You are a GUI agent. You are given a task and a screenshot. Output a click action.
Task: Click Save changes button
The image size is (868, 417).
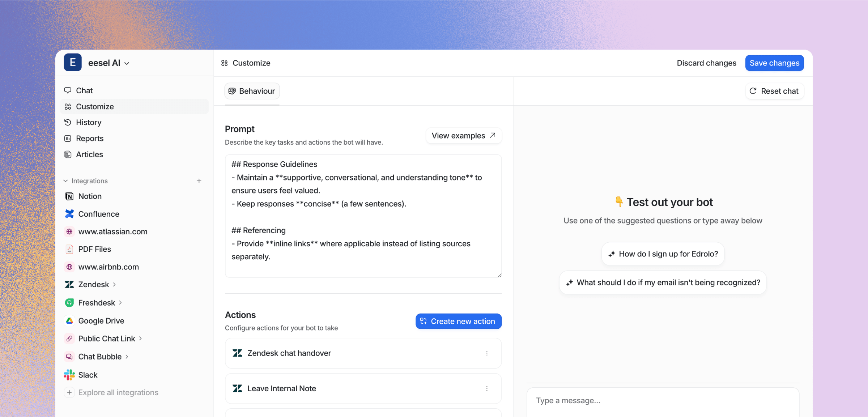[x=774, y=63]
